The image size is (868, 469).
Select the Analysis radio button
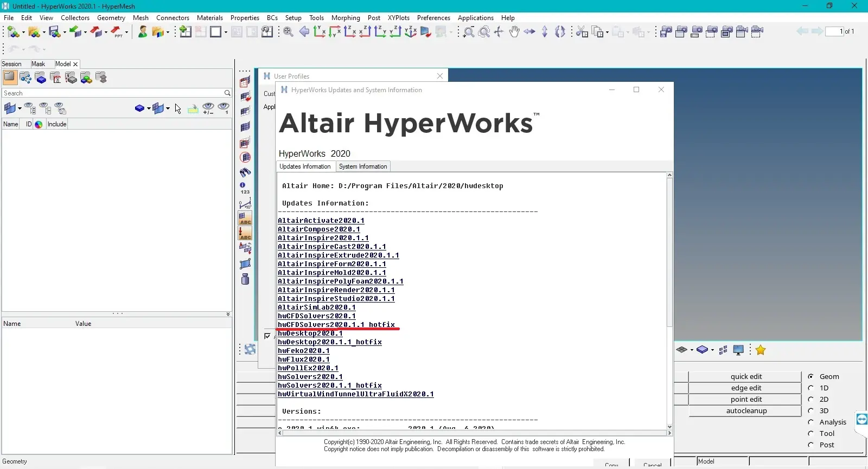pos(810,422)
